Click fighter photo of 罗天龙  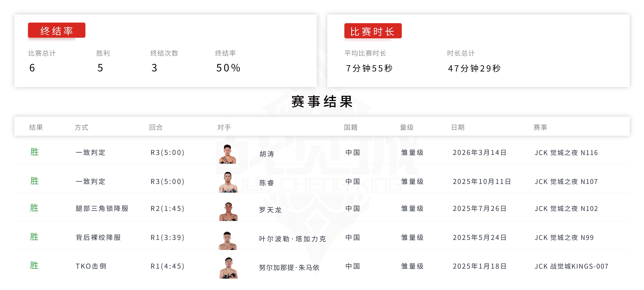coord(228,211)
